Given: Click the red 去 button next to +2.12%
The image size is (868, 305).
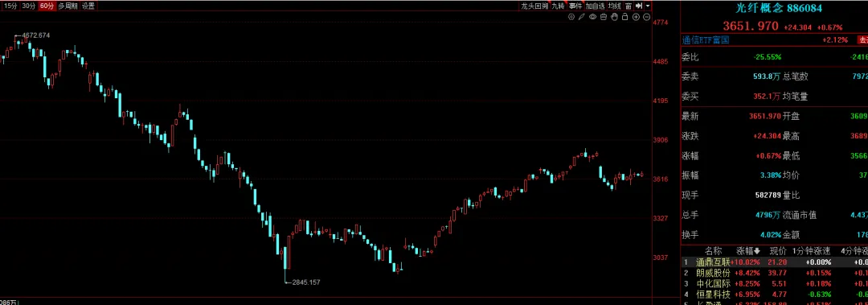Looking at the screenshot, I should click(x=862, y=40).
